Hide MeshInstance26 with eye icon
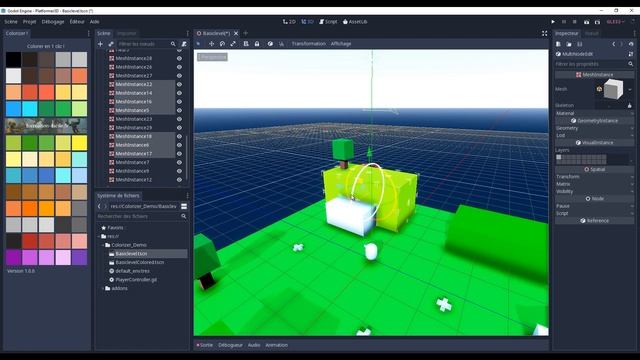Viewport: 640px width, 360px height. point(179,67)
